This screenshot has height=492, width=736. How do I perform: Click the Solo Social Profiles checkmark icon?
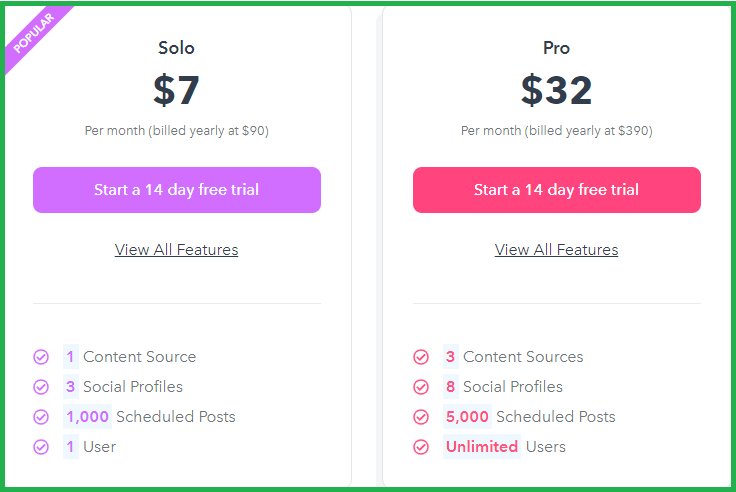[x=41, y=387]
